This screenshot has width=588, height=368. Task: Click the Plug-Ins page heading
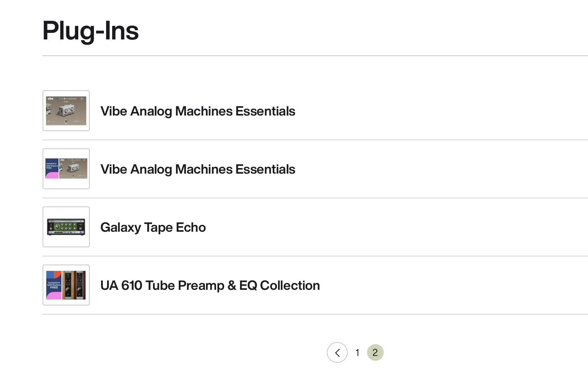coord(90,31)
